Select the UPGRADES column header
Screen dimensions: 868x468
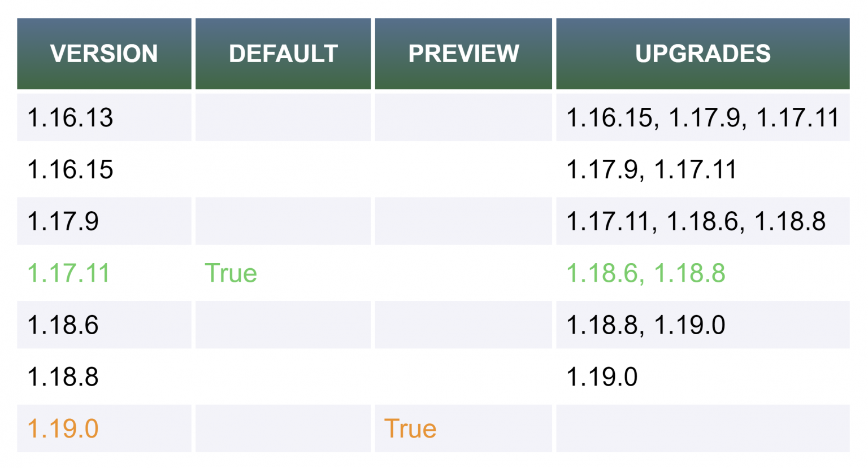click(702, 54)
